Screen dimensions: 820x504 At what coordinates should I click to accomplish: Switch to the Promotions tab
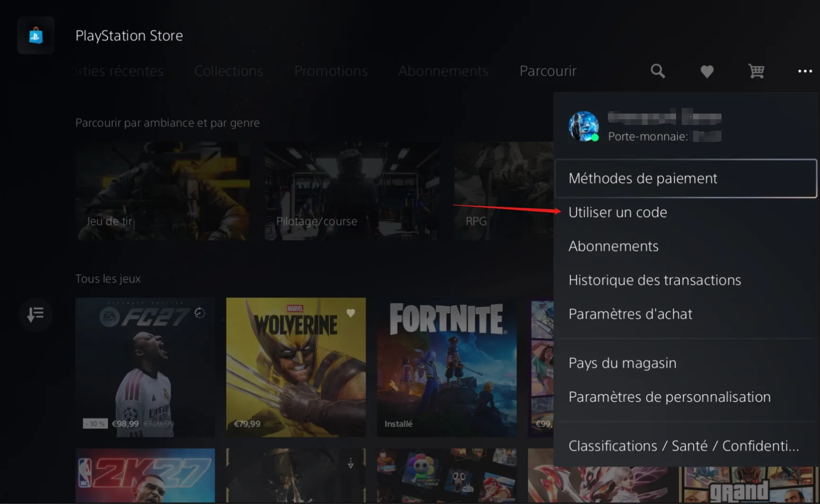tap(331, 71)
